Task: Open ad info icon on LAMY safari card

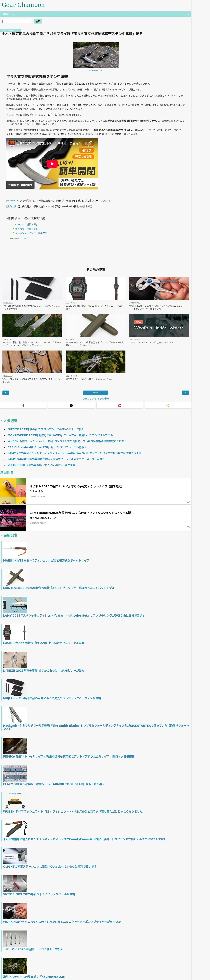Action: click(188, 528)
